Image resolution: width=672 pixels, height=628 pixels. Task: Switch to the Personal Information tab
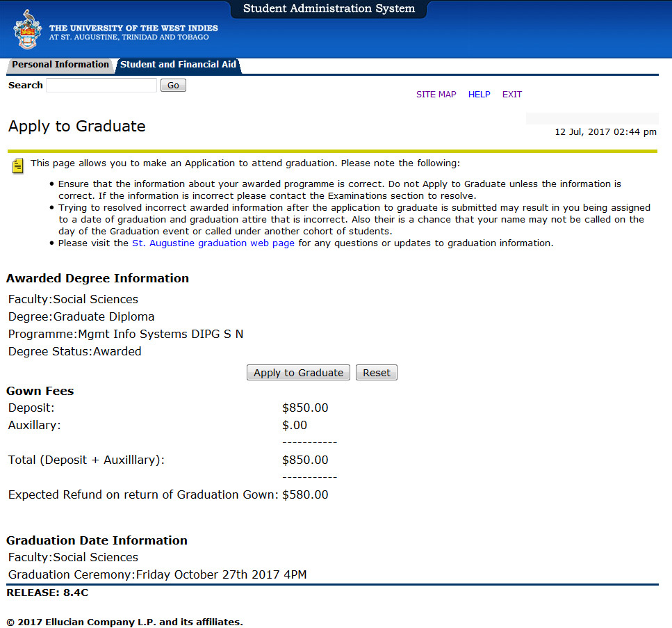pyautogui.click(x=60, y=65)
